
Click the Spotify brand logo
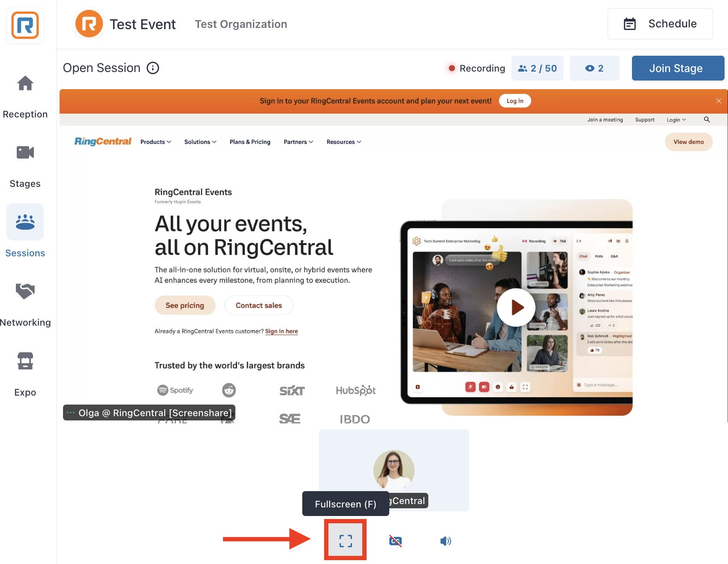(x=175, y=390)
